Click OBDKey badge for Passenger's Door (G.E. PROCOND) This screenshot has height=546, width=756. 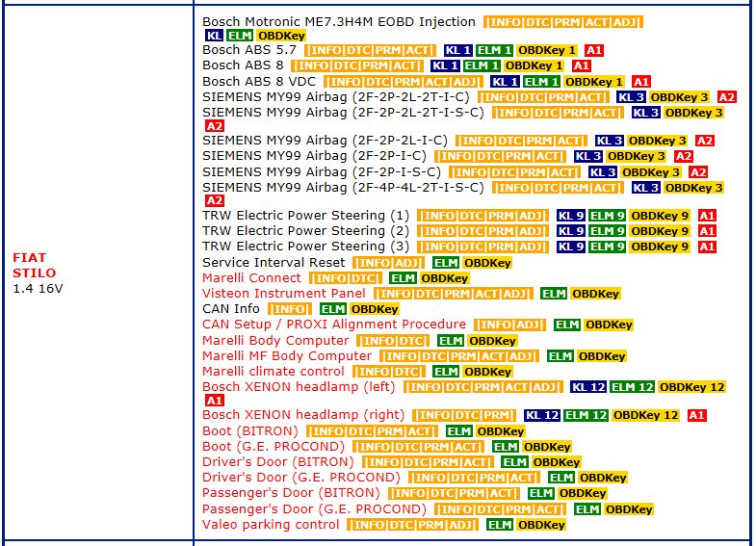(628, 509)
